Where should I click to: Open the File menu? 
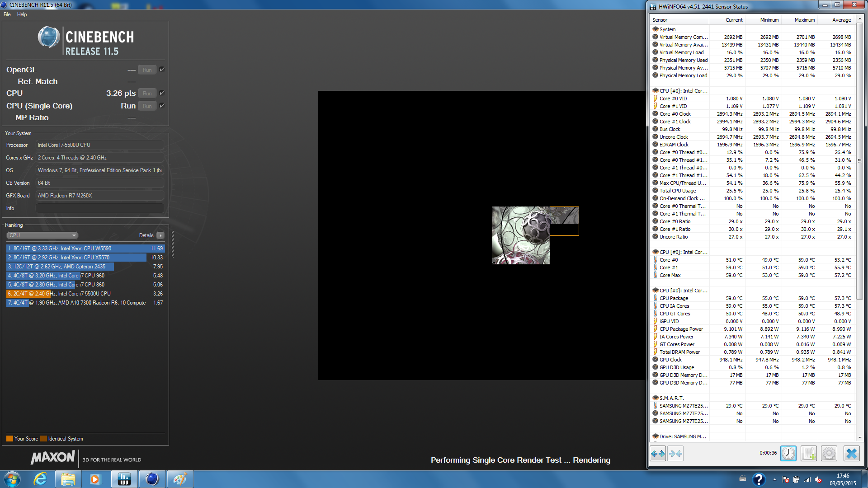click(7, 14)
